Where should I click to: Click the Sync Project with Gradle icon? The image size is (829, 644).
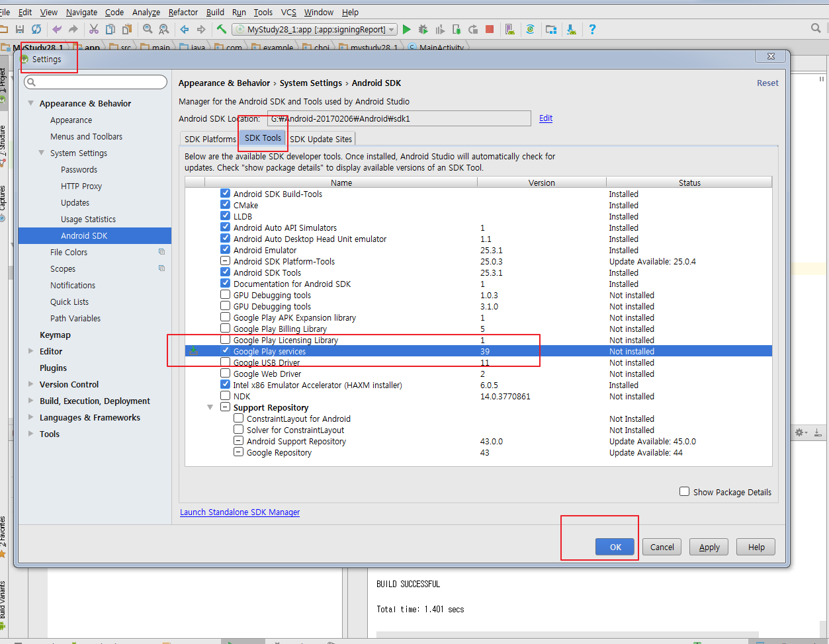530,29
